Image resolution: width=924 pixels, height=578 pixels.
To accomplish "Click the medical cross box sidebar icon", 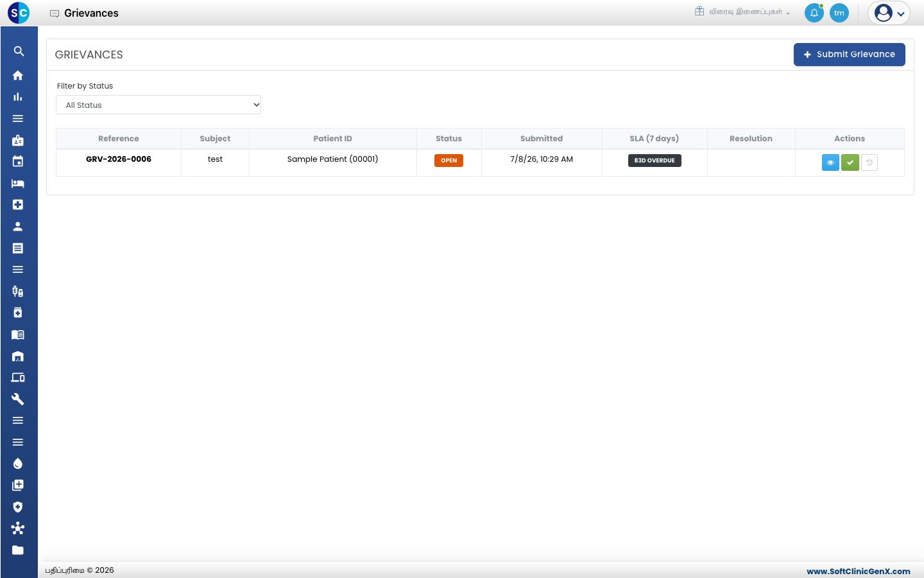I will pyautogui.click(x=18, y=205).
